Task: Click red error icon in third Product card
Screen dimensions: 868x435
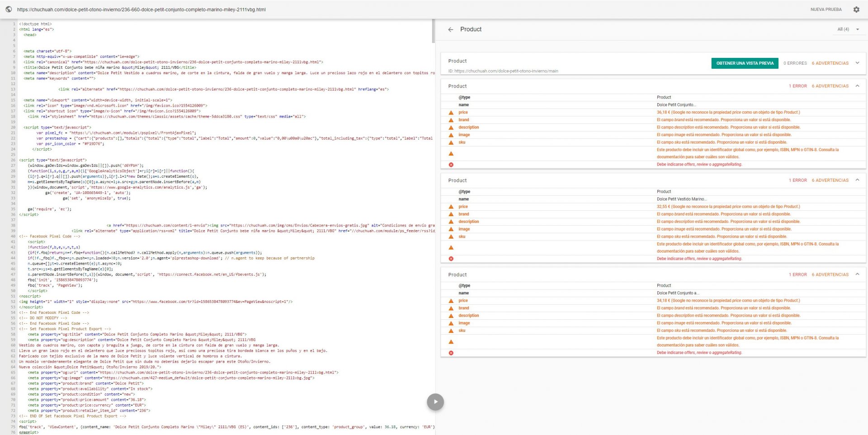Action: 451,353
